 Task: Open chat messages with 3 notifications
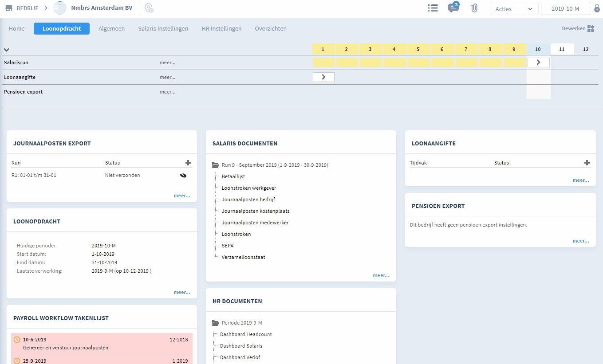(453, 8)
